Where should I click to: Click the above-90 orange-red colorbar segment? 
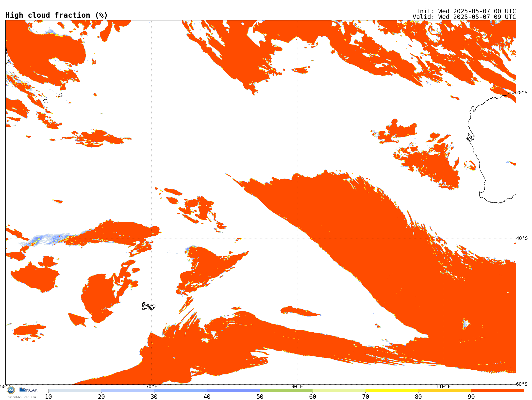coord(498,391)
